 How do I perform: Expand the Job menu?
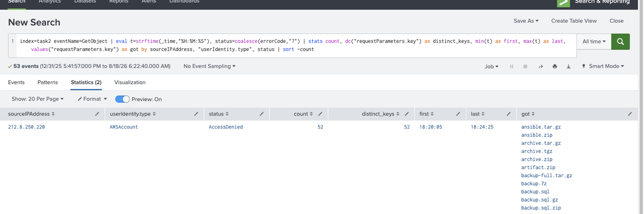point(491,67)
